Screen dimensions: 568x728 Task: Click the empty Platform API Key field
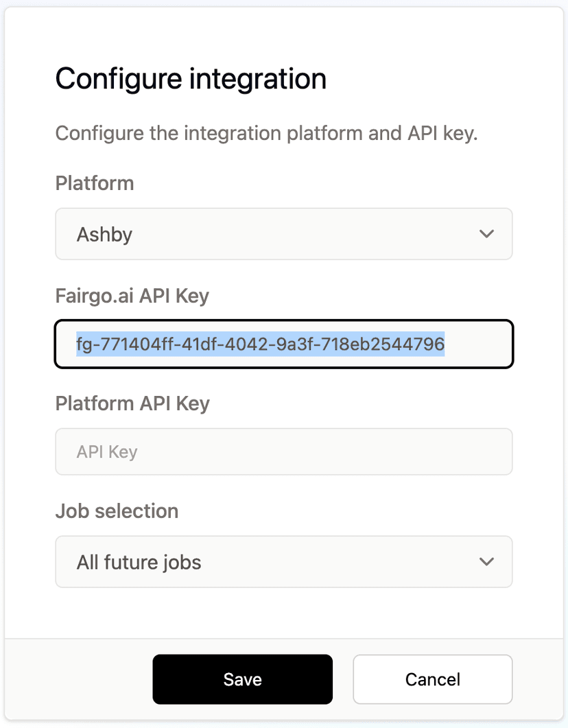[283, 451]
